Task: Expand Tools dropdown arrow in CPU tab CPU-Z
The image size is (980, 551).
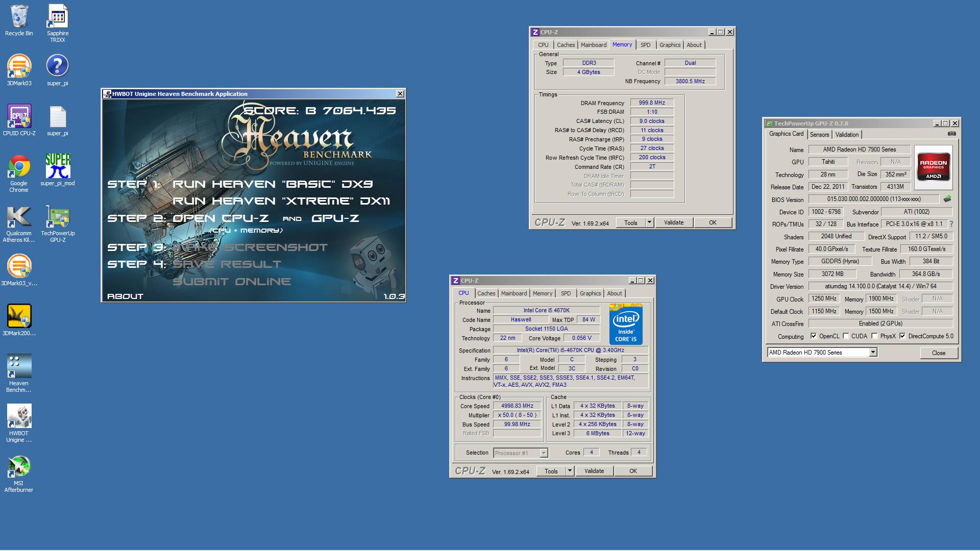Action: (x=570, y=471)
